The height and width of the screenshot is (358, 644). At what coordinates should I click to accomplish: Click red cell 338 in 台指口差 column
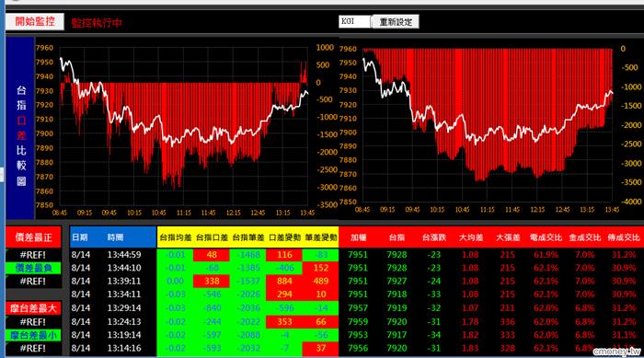coord(212,281)
